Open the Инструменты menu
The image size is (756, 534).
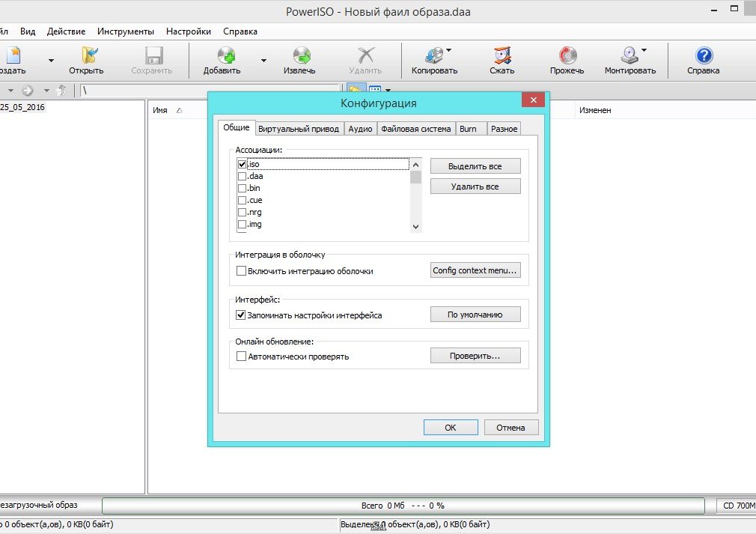[x=125, y=31]
